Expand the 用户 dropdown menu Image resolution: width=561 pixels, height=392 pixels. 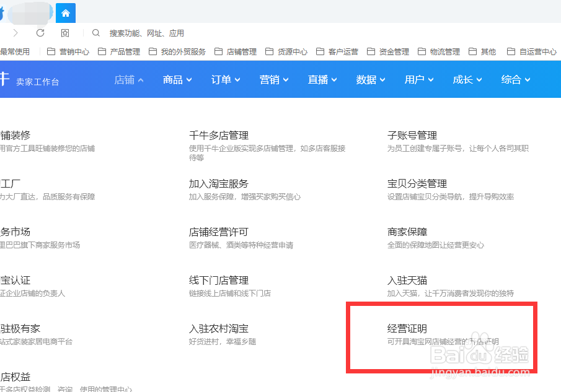point(419,79)
